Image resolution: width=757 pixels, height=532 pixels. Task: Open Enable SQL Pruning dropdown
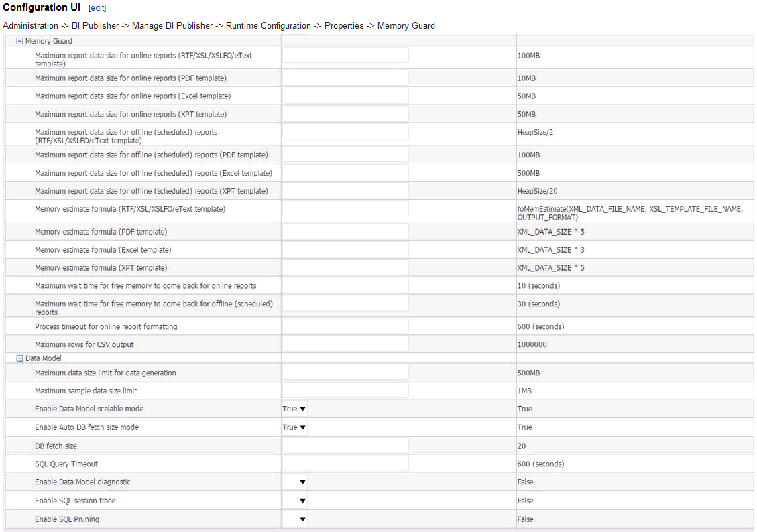pyautogui.click(x=294, y=519)
